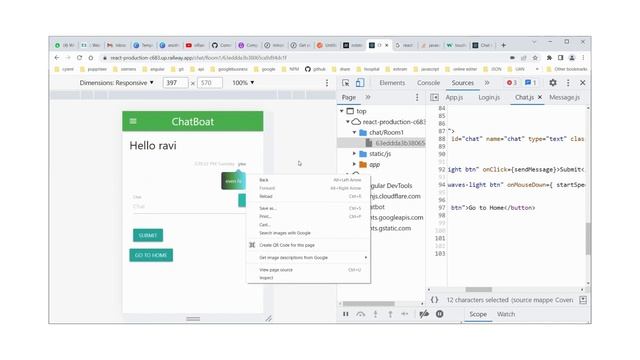
Task: Close the Chat.js file tab
Action: [540, 97]
